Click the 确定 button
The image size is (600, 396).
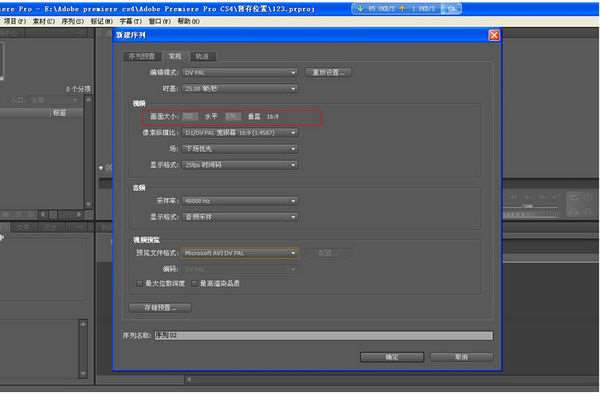(392, 357)
